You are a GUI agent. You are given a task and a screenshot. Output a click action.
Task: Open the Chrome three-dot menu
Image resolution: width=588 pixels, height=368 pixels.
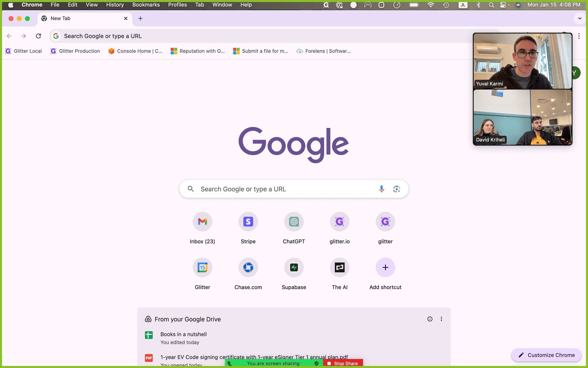579,36
